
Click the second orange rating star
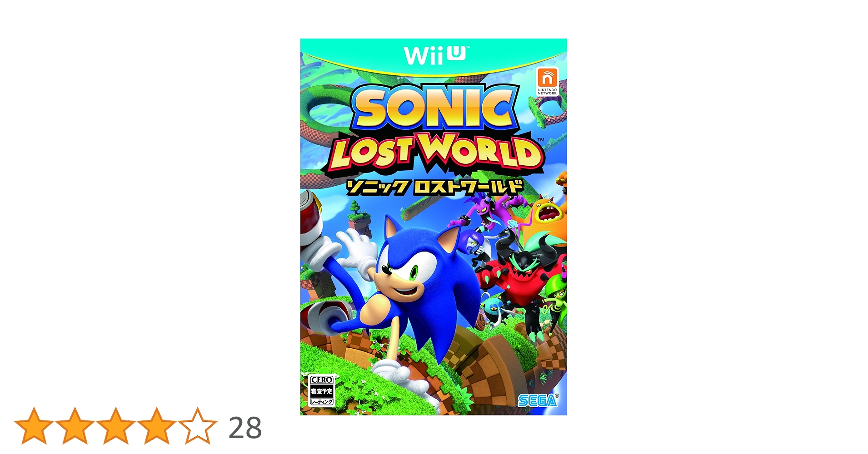[75, 426]
